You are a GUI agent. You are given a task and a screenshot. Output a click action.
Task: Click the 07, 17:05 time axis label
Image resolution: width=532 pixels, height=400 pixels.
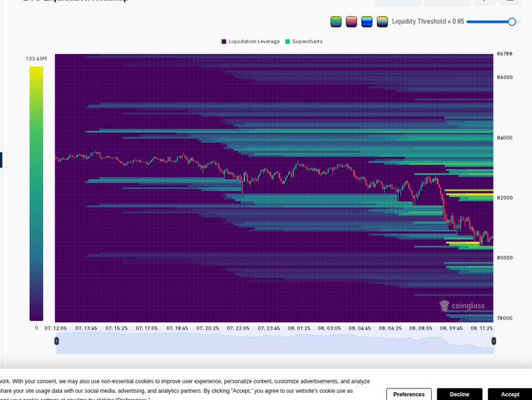[x=147, y=328]
